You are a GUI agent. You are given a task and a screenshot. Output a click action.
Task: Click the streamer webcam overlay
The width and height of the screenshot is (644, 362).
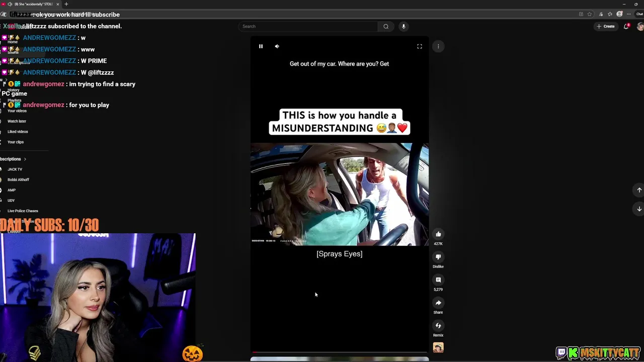coord(98,298)
